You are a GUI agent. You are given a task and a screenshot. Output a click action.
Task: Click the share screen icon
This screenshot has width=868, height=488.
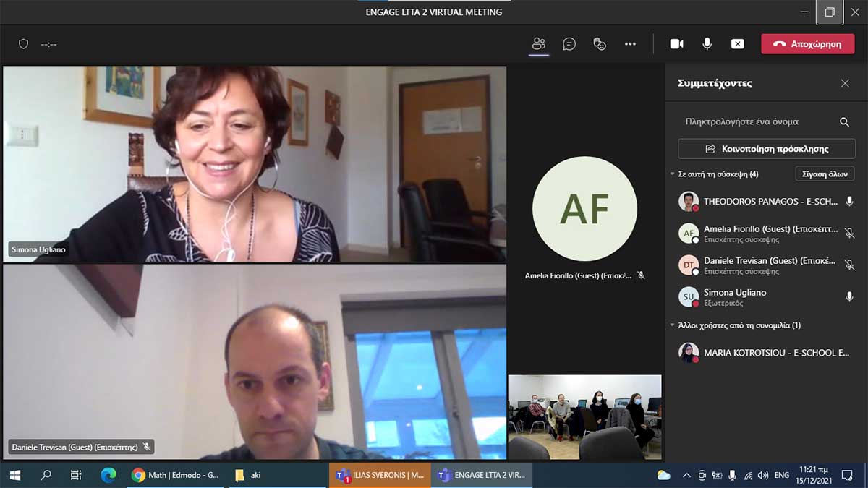(x=737, y=44)
